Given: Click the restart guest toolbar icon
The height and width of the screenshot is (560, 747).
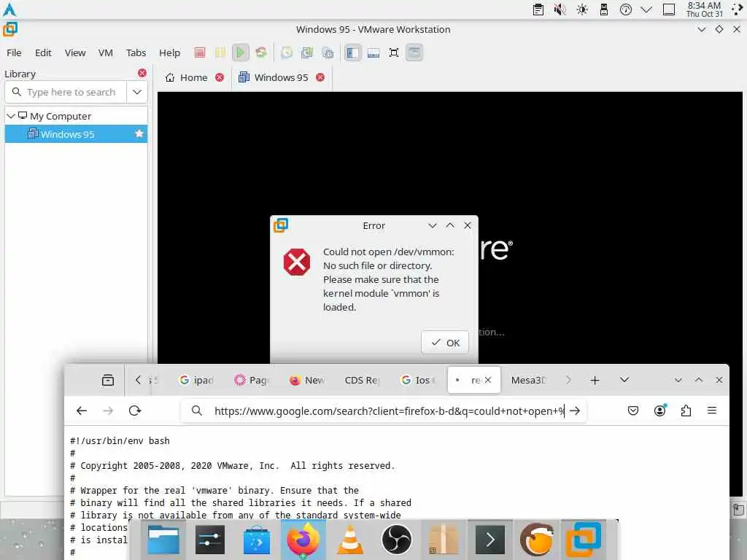Looking at the screenshot, I should click(x=261, y=52).
